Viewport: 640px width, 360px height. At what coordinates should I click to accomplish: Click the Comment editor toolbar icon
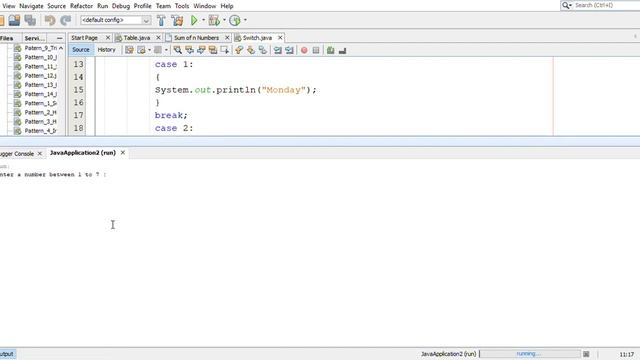[331, 50]
